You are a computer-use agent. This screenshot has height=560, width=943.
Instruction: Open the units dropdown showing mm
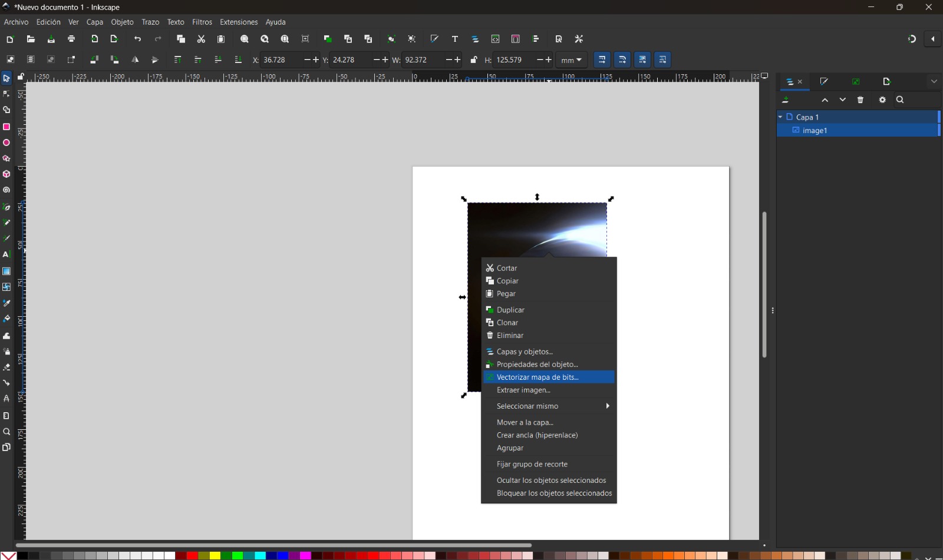click(x=570, y=59)
